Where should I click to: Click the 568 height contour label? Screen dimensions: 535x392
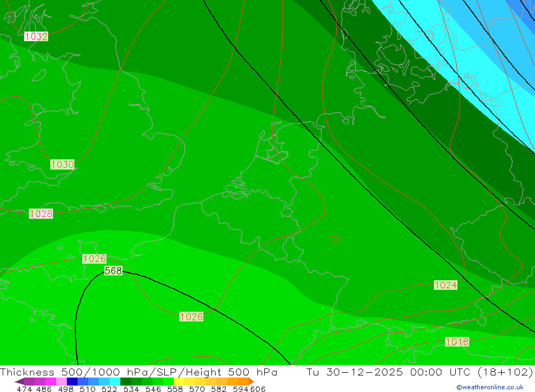tap(113, 271)
